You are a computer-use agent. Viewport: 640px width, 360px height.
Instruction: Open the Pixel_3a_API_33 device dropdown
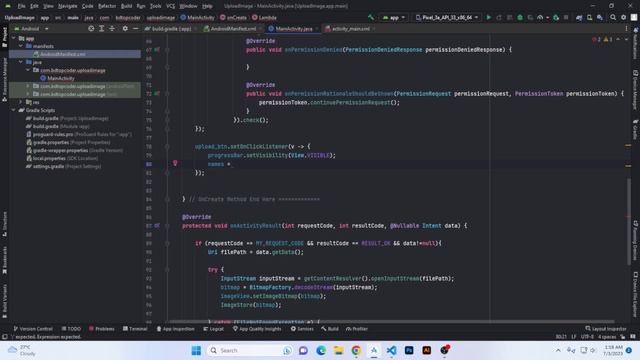447,18
